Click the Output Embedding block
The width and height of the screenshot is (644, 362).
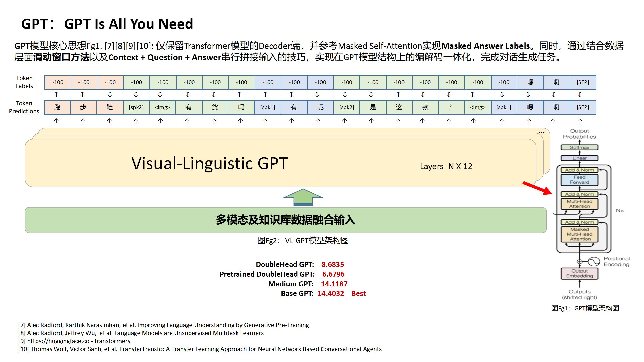pyautogui.click(x=579, y=274)
